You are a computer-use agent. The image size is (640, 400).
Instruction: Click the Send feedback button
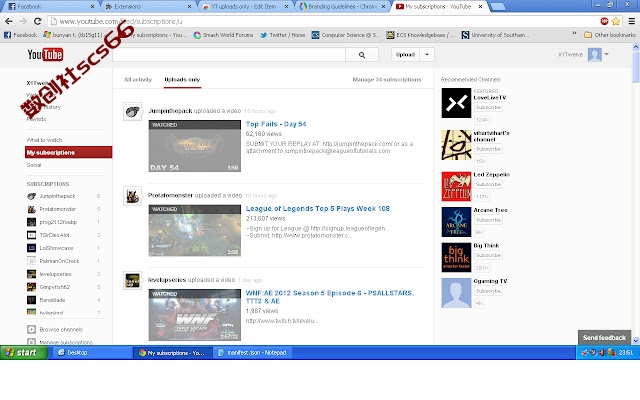604,338
